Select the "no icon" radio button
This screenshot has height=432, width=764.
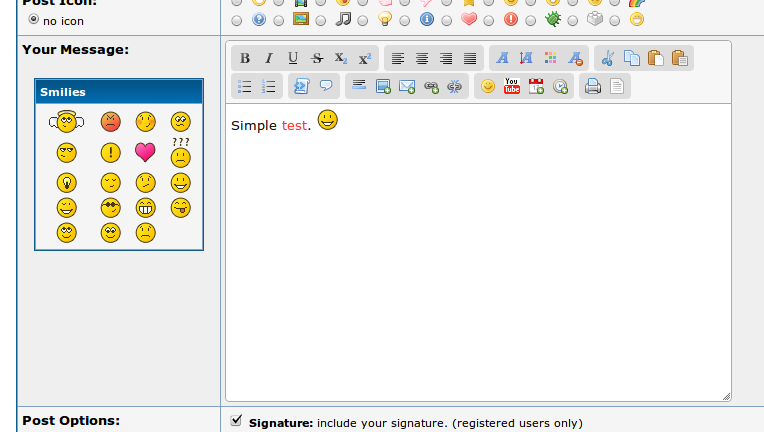click(x=34, y=19)
